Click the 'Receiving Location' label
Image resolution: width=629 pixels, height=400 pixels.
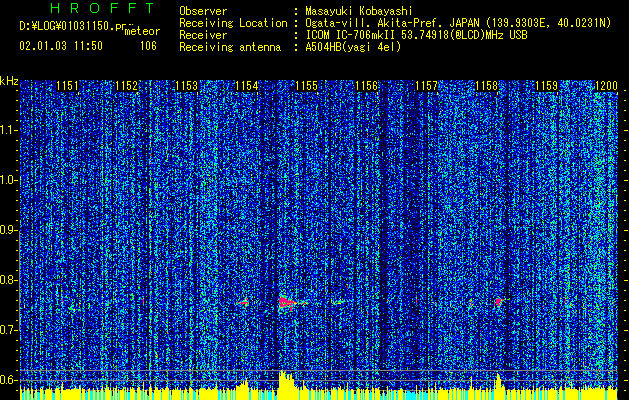(233, 23)
